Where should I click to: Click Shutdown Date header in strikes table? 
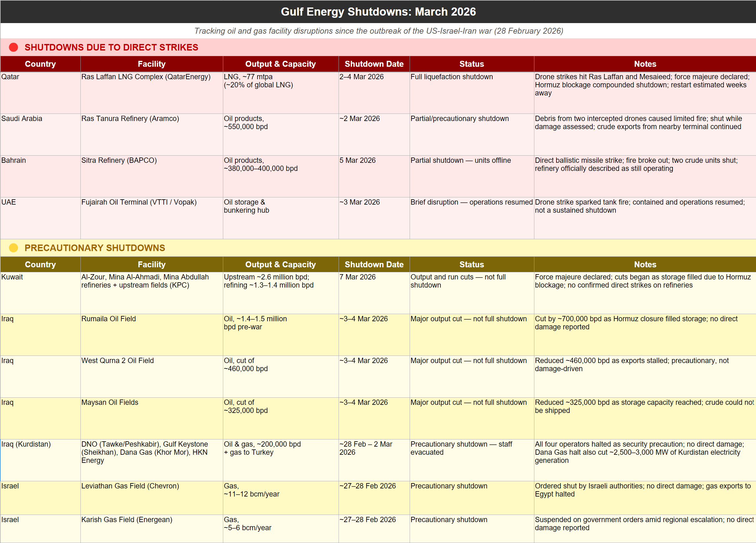(374, 64)
